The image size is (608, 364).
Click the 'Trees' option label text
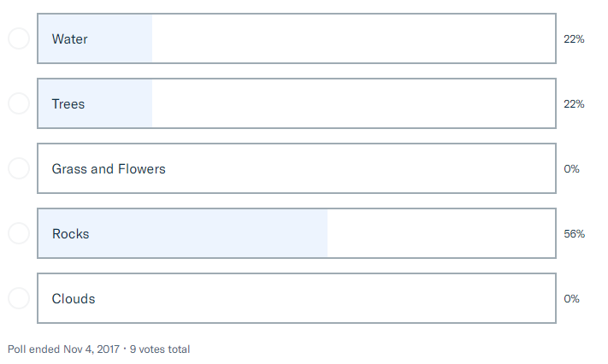point(68,104)
